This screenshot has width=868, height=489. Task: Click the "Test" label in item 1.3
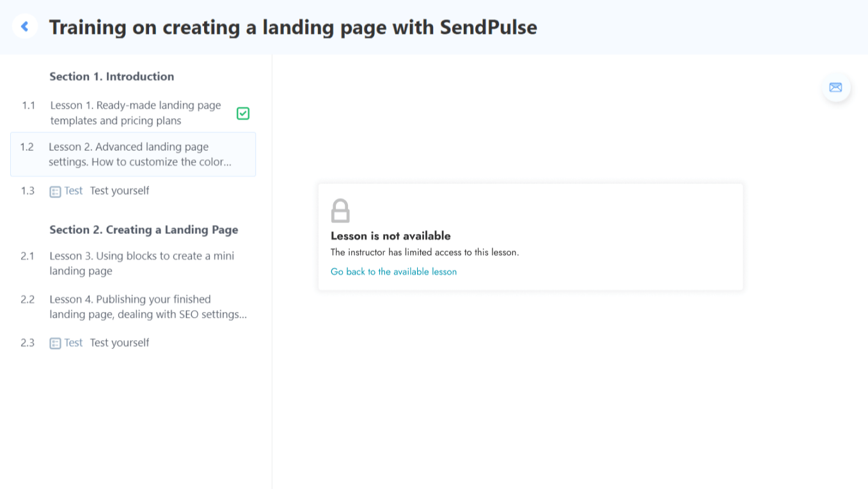pyautogui.click(x=74, y=190)
